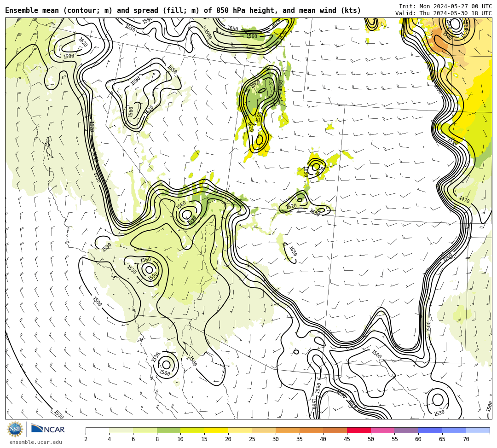Pick the medium green 8–10 colorbar segment
The image size is (497, 448).
point(168,430)
